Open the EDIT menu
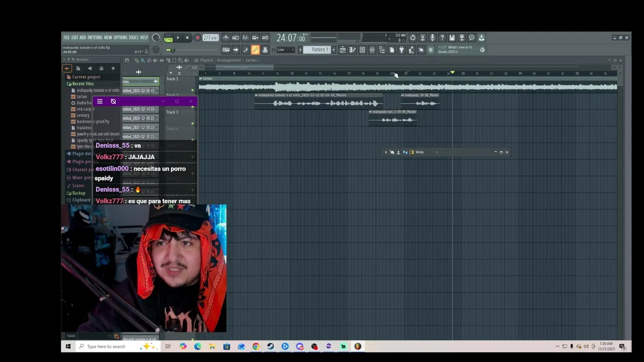This screenshot has width=644, height=362. click(x=74, y=38)
